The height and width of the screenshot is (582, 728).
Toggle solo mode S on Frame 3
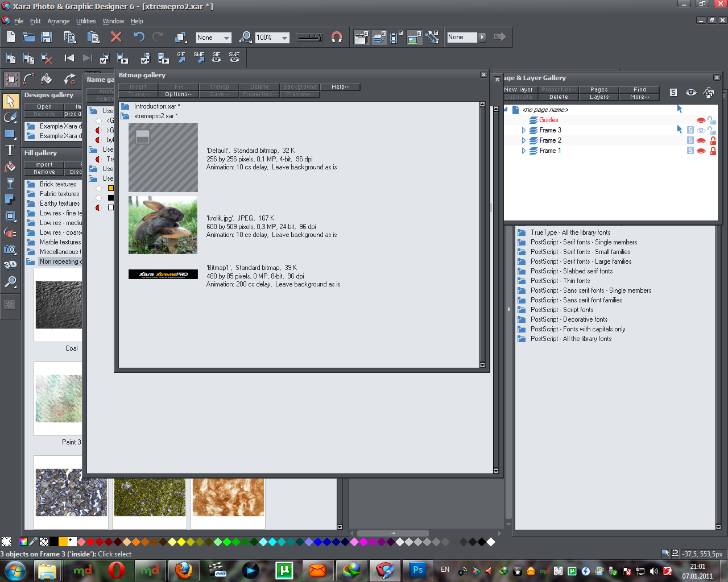pyautogui.click(x=690, y=130)
